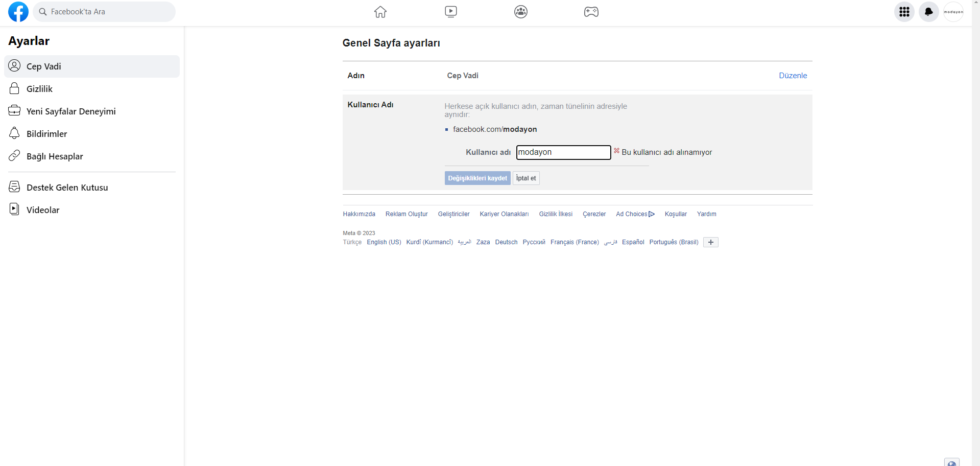The height and width of the screenshot is (466, 980).
Task: Open the Facebook home icon
Action: click(x=380, y=11)
